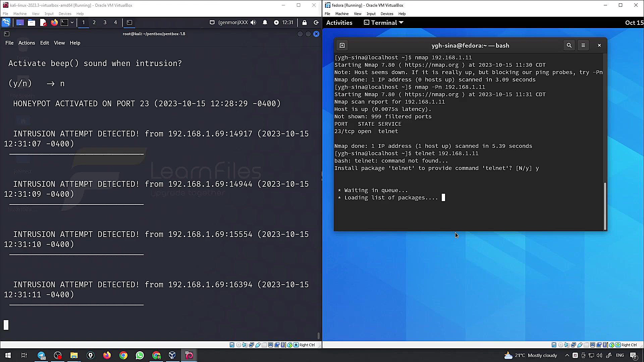Open Devices menu of kali VirtualBox window
Image resolution: width=644 pixels, height=362 pixels.
(65, 14)
